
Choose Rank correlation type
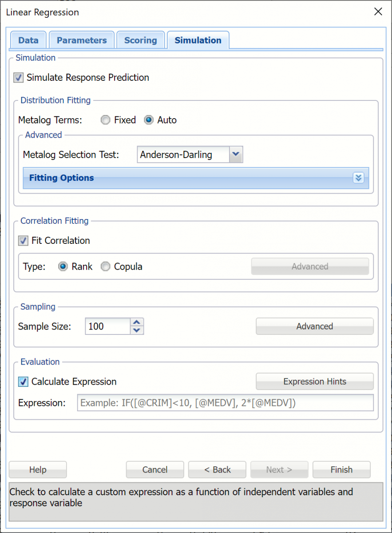(x=63, y=267)
